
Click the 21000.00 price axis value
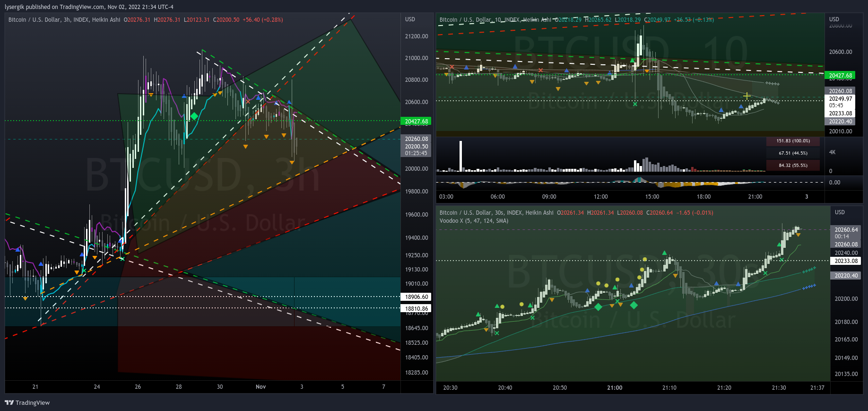click(417, 58)
